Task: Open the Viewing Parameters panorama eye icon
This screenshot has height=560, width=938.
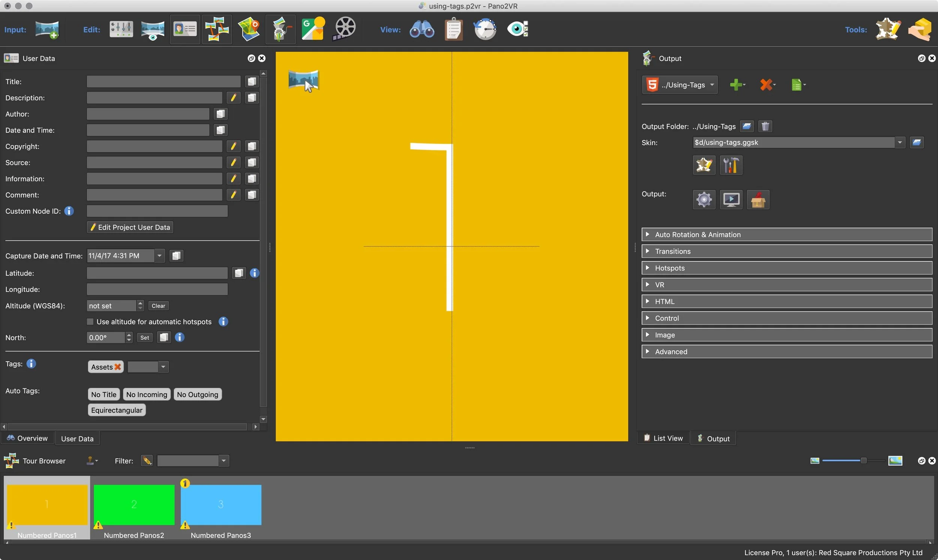Action: coord(152,29)
